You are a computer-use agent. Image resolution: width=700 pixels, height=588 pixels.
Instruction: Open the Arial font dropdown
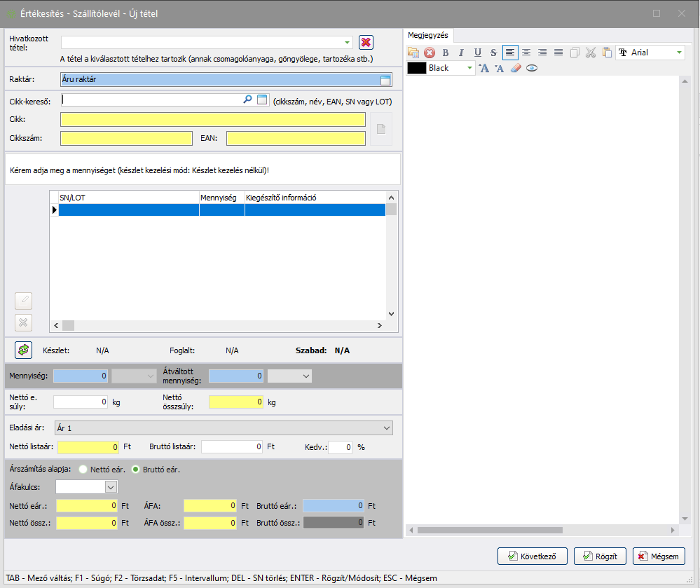pyautogui.click(x=679, y=53)
